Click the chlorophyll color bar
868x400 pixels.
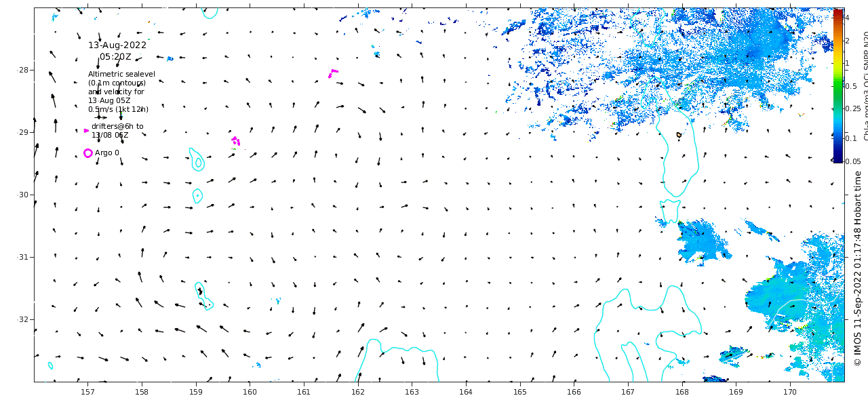click(x=837, y=85)
